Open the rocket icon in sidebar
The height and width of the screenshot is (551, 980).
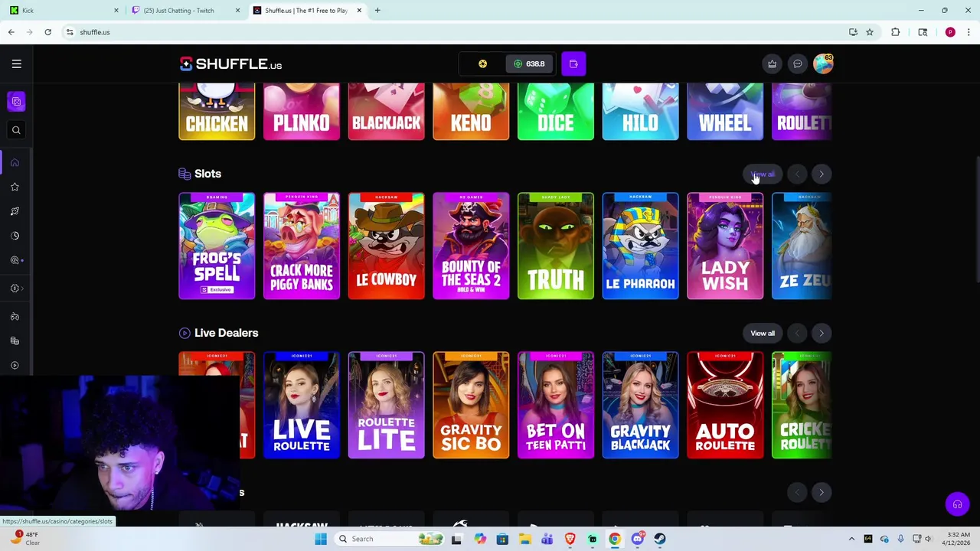pos(15,211)
